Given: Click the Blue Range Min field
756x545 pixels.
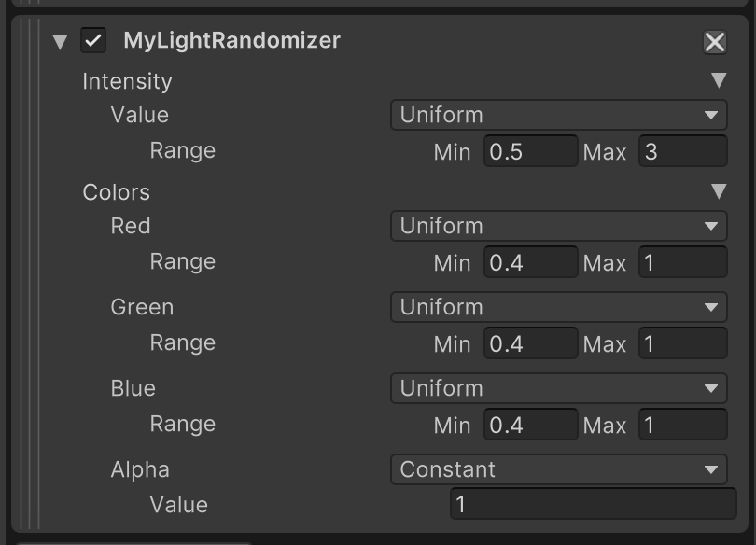Looking at the screenshot, I should pos(530,426).
